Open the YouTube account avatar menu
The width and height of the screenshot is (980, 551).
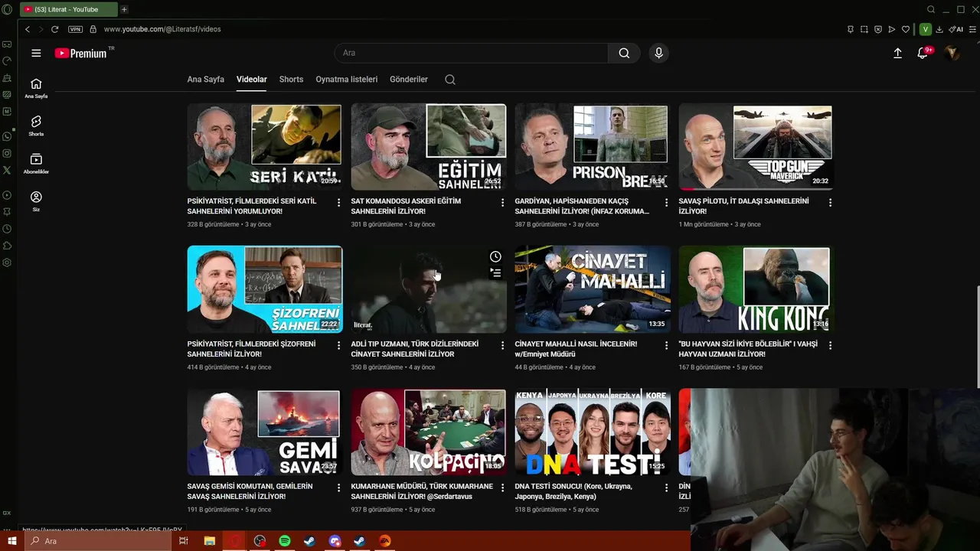[x=952, y=53]
